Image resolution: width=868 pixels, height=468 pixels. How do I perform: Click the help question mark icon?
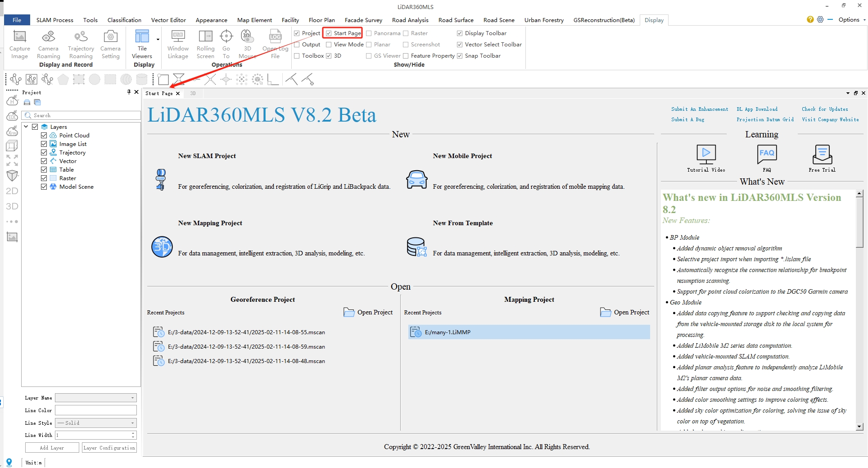(x=810, y=19)
